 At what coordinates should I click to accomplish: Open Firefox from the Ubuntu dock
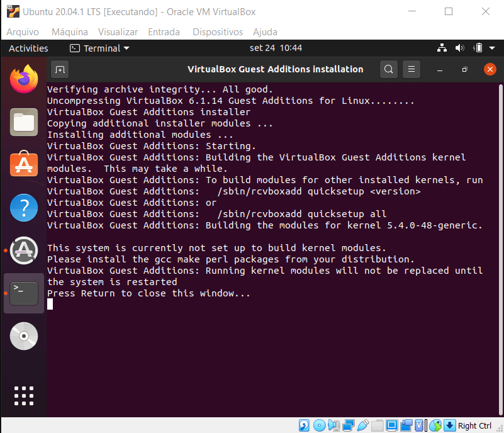coord(24,79)
